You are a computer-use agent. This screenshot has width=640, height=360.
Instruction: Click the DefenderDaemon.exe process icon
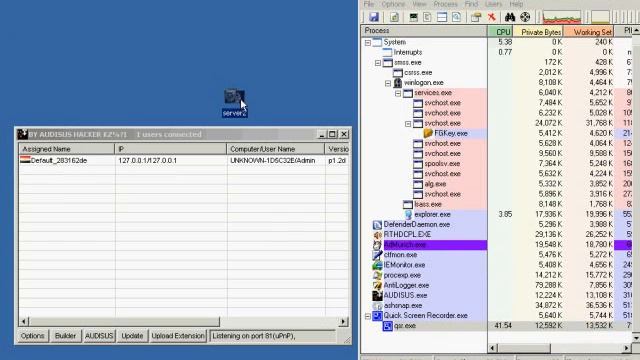coord(377,224)
